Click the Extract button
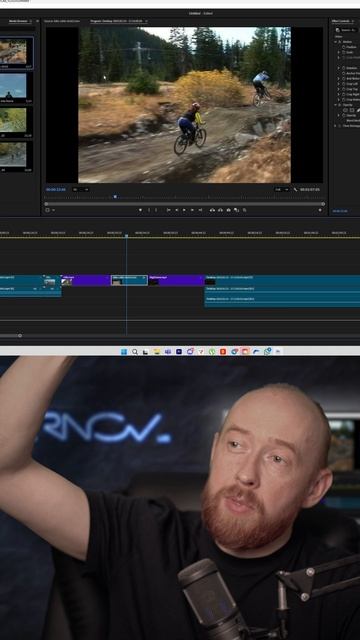360x640 pixels. [x=220, y=210]
